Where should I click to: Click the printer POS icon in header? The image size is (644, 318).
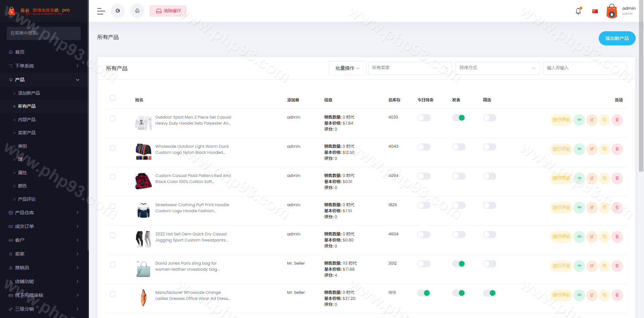137,11
